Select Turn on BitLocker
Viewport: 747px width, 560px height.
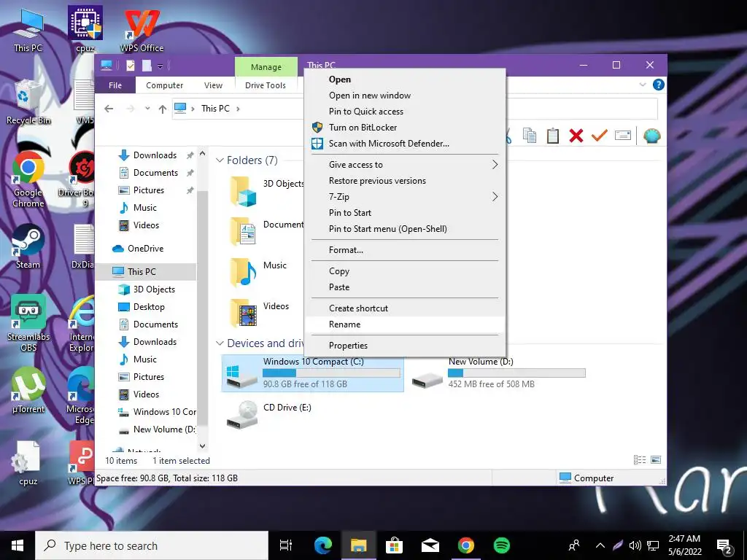404,127
